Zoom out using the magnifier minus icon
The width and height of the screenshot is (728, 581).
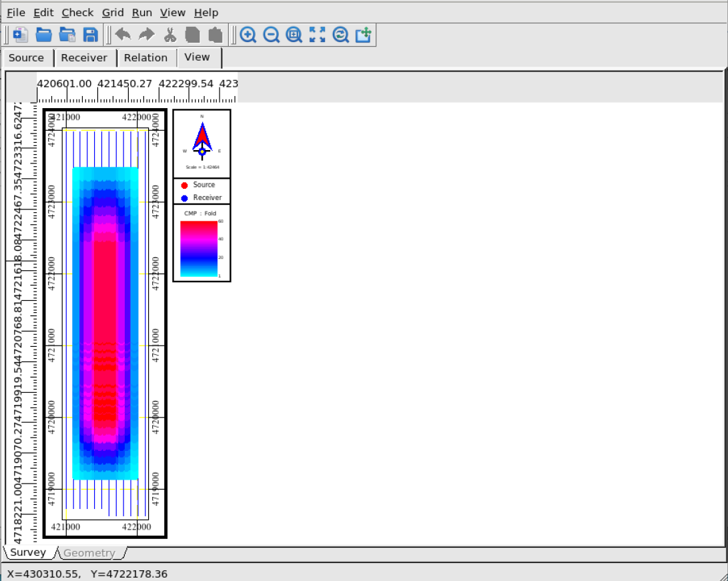[x=271, y=35]
